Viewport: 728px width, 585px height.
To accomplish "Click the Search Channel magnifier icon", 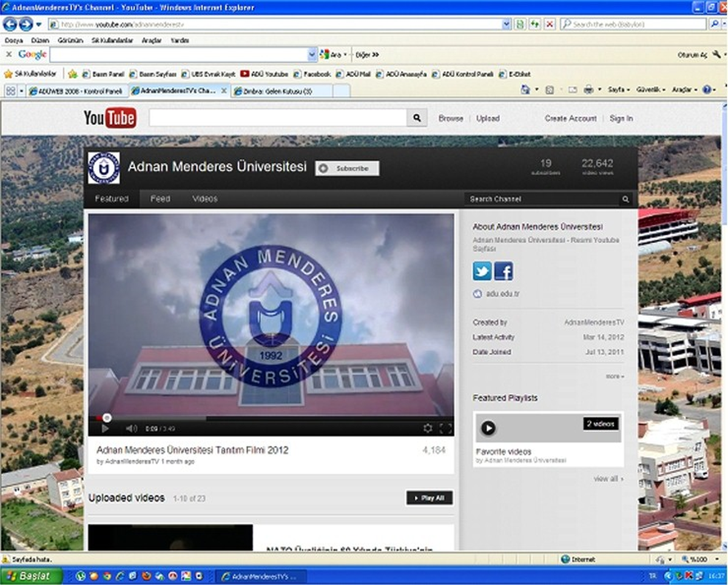I will click(625, 199).
